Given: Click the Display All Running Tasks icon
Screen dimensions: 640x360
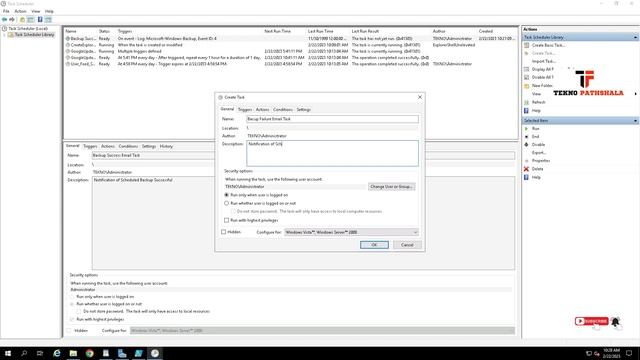Looking at the screenshot, I should pyautogui.click(x=527, y=69).
